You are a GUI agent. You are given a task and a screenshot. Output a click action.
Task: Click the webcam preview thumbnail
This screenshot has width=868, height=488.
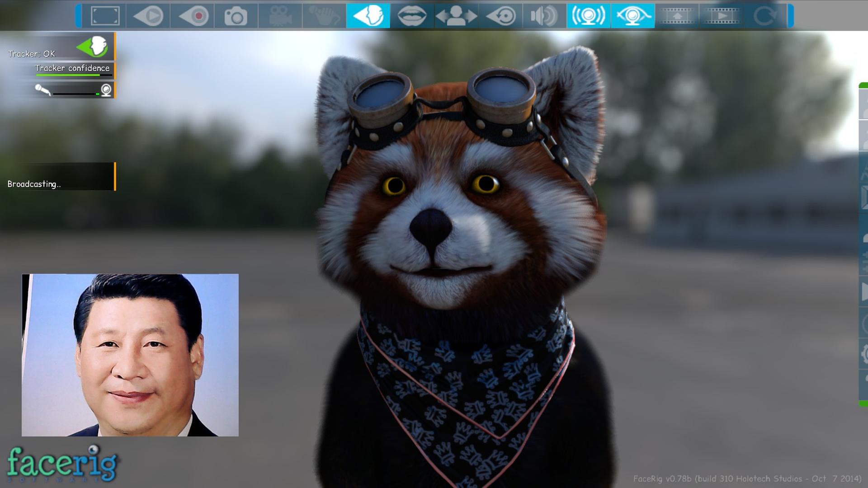130,355
